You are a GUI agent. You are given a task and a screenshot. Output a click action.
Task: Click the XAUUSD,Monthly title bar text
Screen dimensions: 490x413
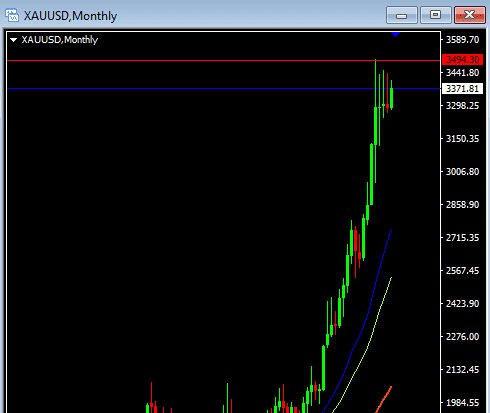70,16
